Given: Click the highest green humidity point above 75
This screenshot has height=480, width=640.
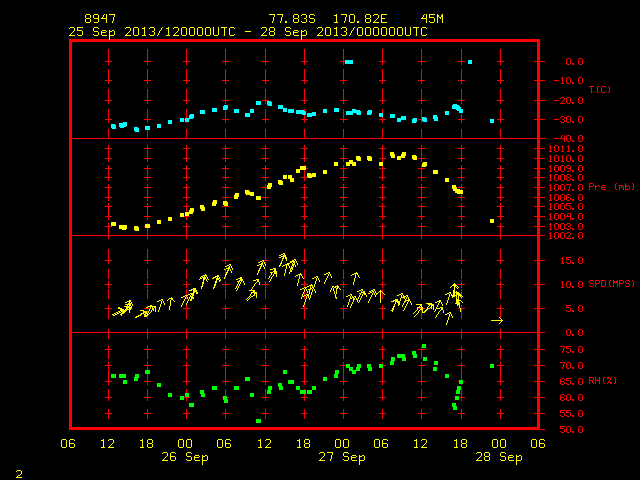Looking at the screenshot, I should [x=424, y=346].
